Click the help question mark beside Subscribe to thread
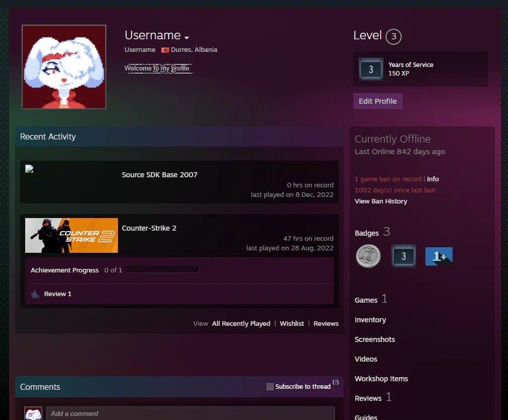 coord(336,382)
